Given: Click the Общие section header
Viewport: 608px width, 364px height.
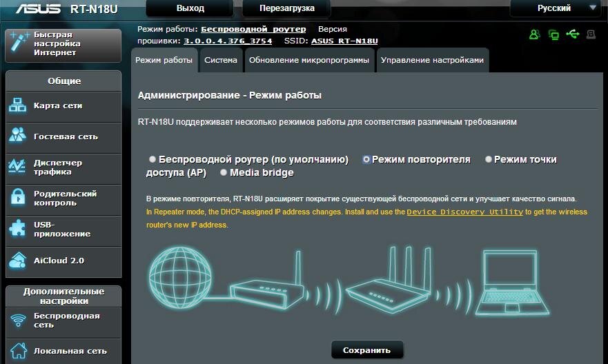Looking at the screenshot, I should click(63, 81).
